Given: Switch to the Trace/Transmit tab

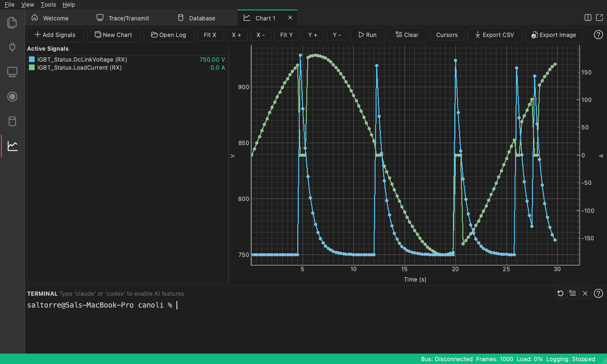Looking at the screenshot, I should point(123,18).
